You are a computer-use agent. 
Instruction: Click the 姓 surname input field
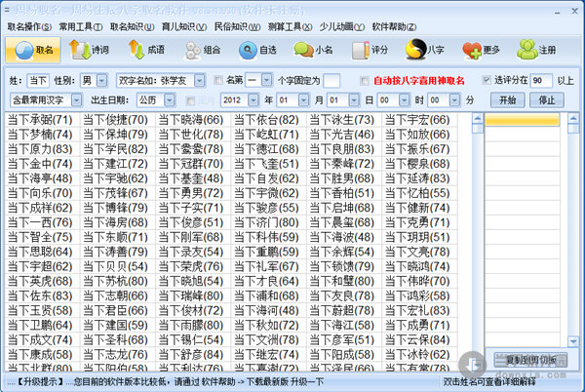click(36, 79)
